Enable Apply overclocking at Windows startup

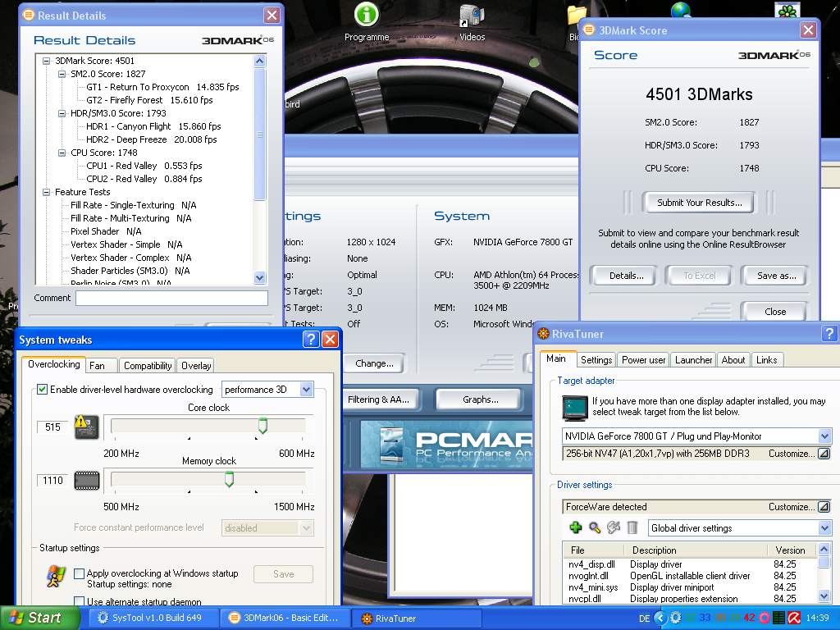coord(79,573)
